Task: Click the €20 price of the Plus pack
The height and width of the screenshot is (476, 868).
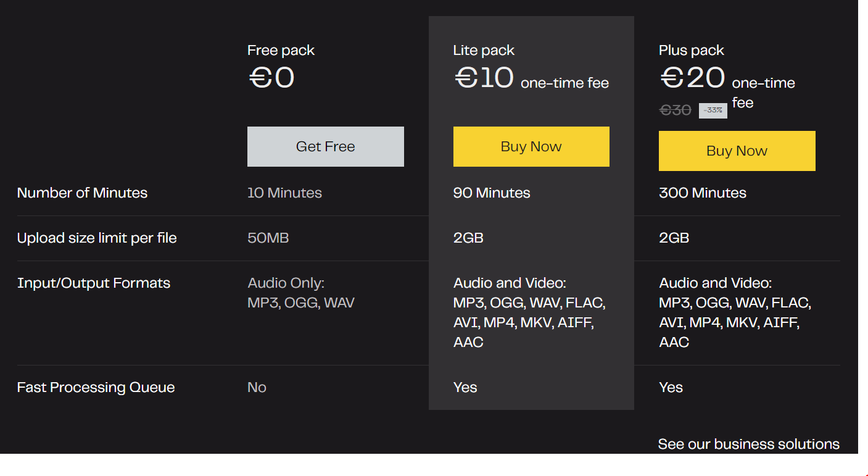Action: [692, 78]
